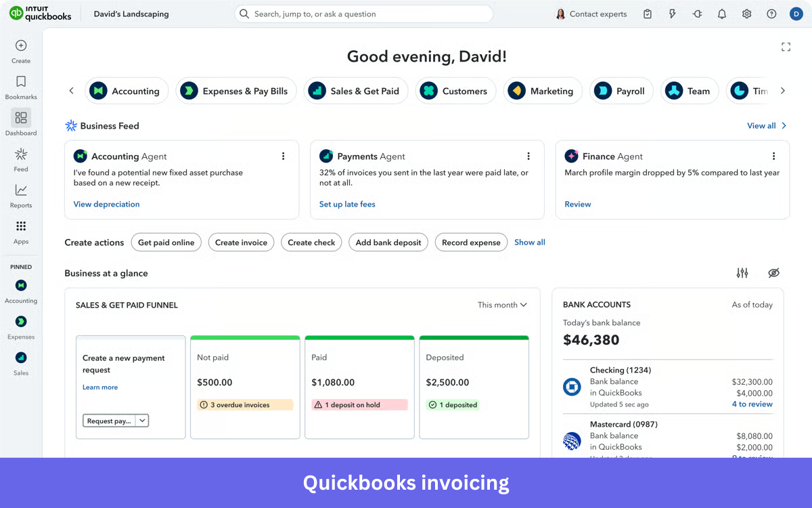The height and width of the screenshot is (508, 812).
Task: Open the Request payment dropdown arrow
Action: [x=142, y=421]
